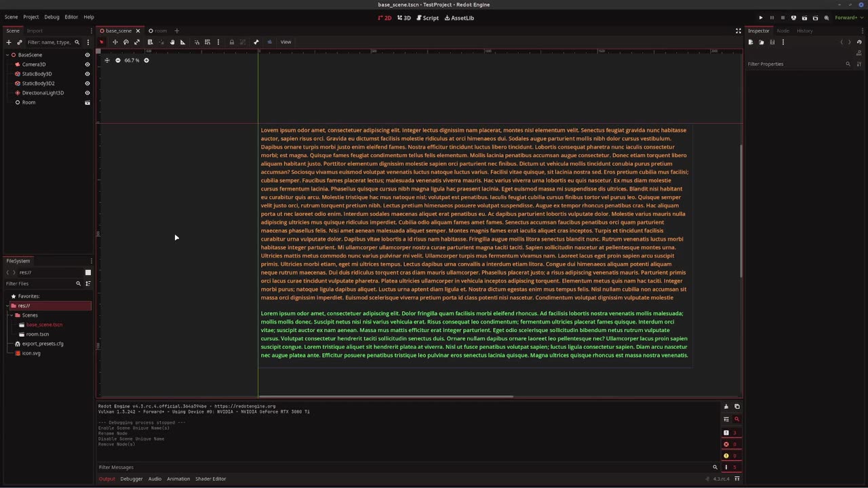Toggle distraction-free mode icon
Screen dimensions: 868x488
point(738,30)
